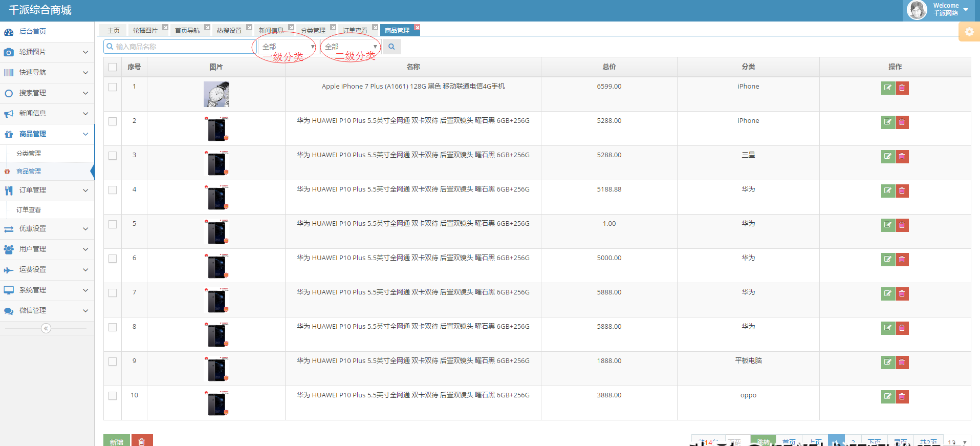Click the user avatar in the header

click(x=917, y=10)
